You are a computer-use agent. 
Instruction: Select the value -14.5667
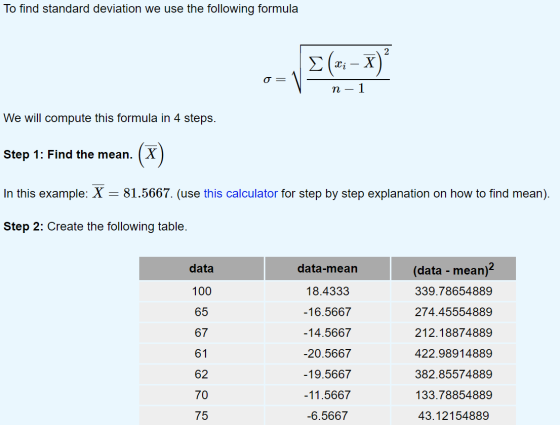[x=327, y=332]
